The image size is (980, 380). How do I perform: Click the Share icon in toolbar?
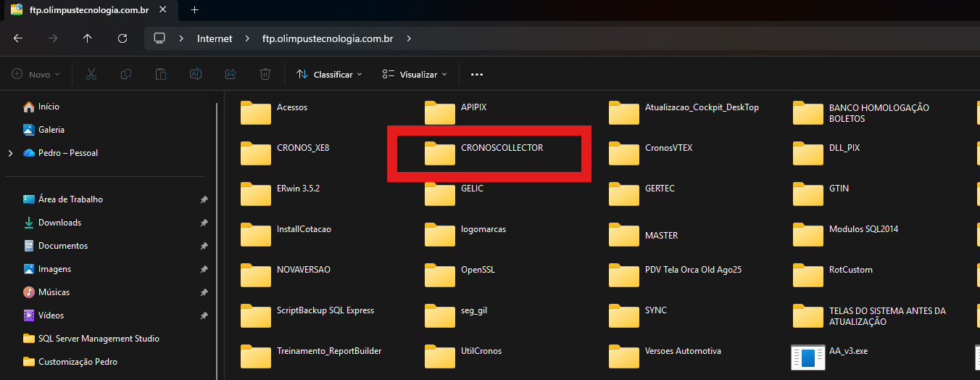pyautogui.click(x=231, y=74)
